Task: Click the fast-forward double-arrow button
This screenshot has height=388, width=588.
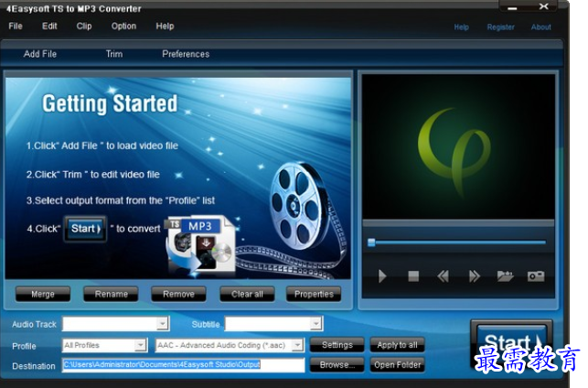Action: pyautogui.click(x=474, y=276)
